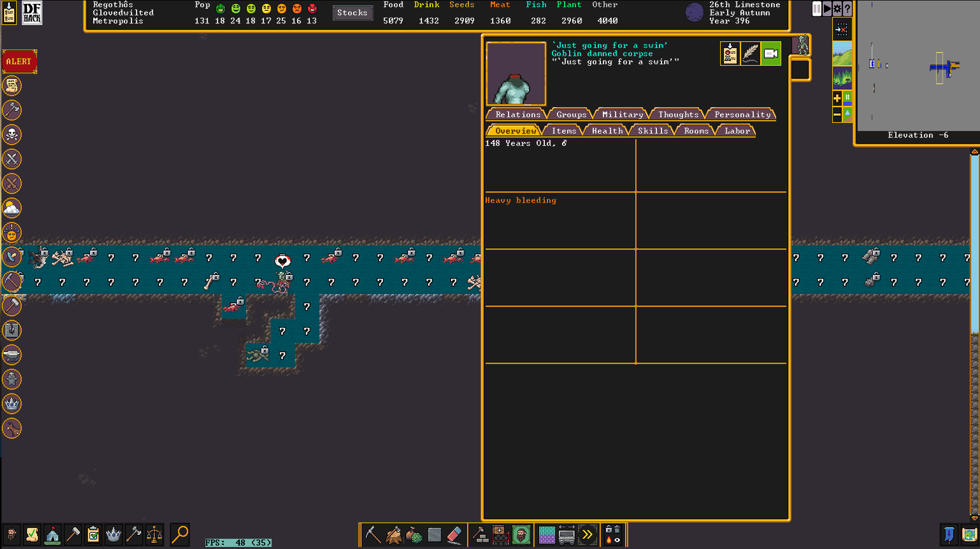The height and width of the screenshot is (549, 980).
Task: Click the quill customize nickname button
Action: (x=751, y=54)
